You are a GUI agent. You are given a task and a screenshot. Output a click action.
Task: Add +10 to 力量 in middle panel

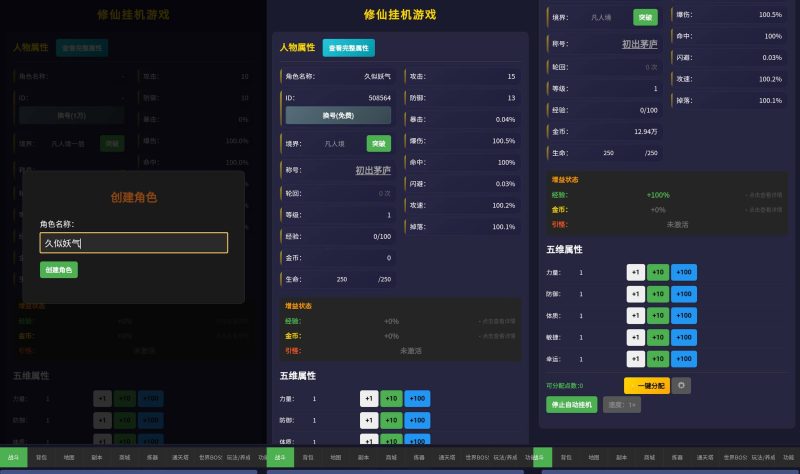pos(391,398)
